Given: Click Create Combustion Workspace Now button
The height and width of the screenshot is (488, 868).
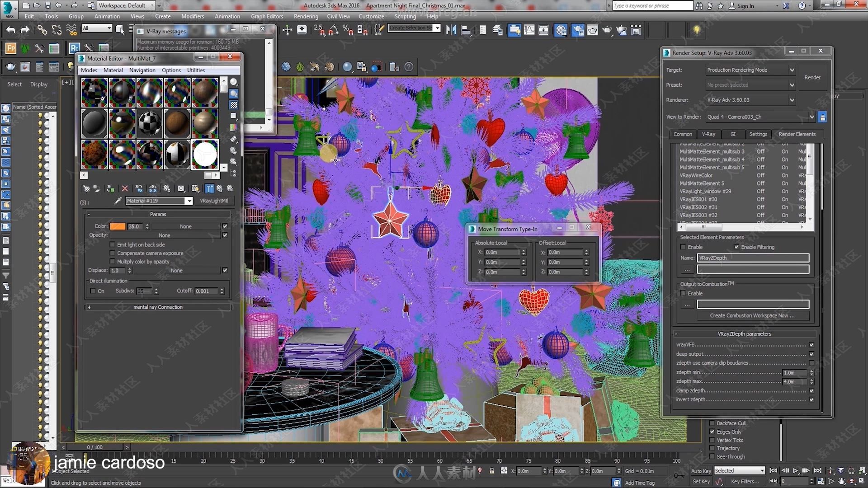Looking at the screenshot, I should (752, 316).
